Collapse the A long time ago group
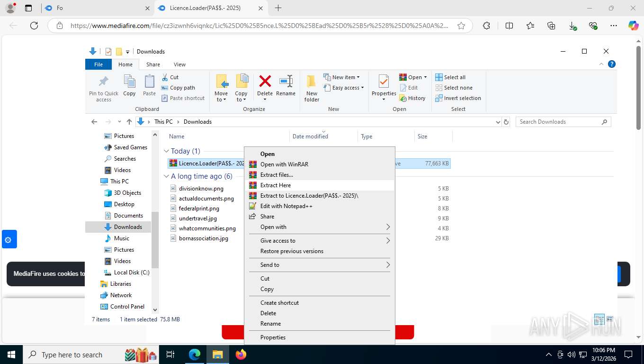Image resolution: width=644 pixels, height=364 pixels. point(166,176)
